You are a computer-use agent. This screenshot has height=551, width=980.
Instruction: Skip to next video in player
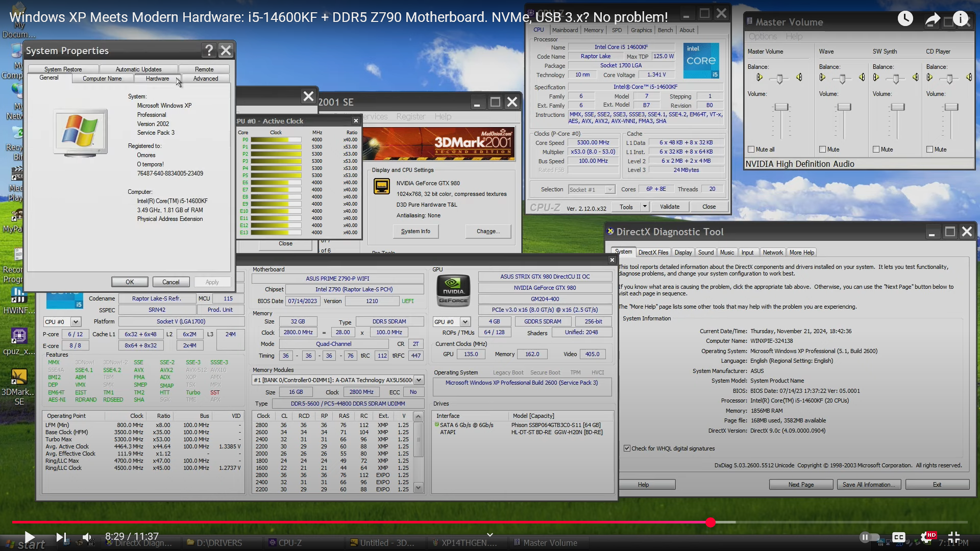[x=61, y=537]
